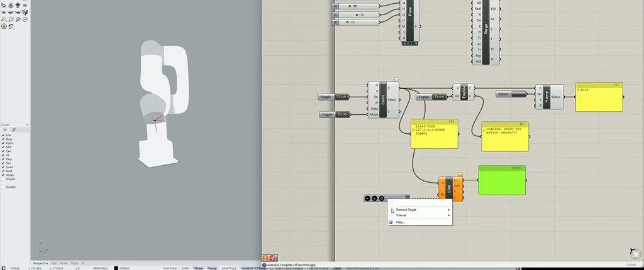Toggle Quad osnap checkbox
The image size is (644, 270).
pyautogui.click(x=3, y=167)
